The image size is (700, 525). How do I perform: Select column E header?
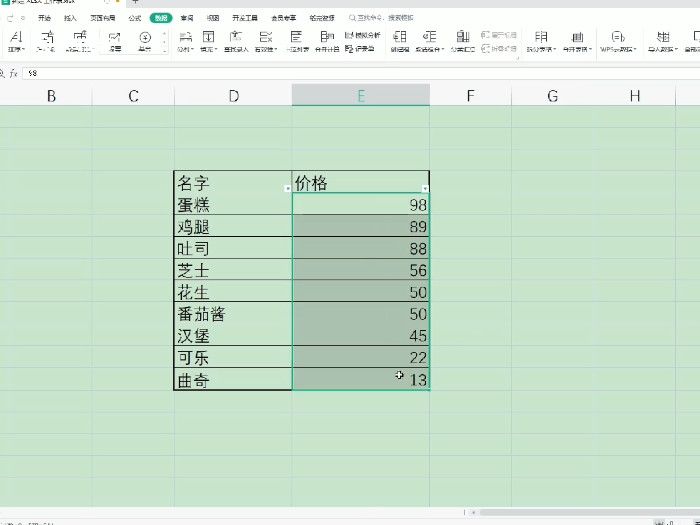click(361, 96)
